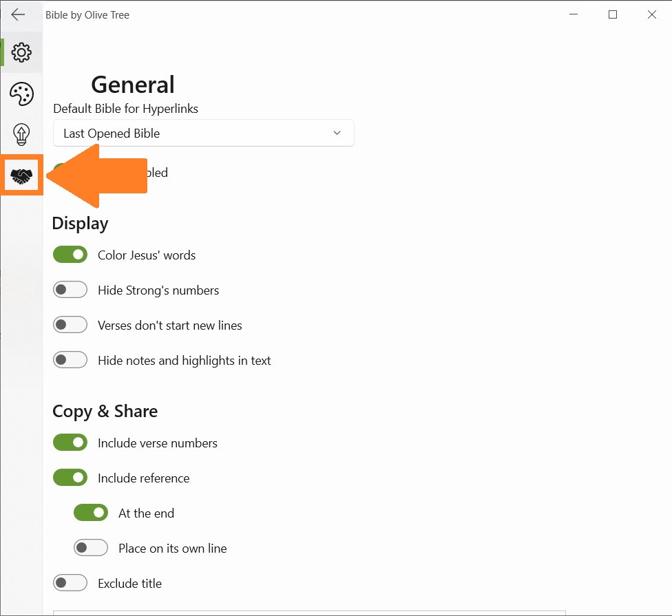
Task: Switch on Exclude title
Action: pyautogui.click(x=70, y=583)
